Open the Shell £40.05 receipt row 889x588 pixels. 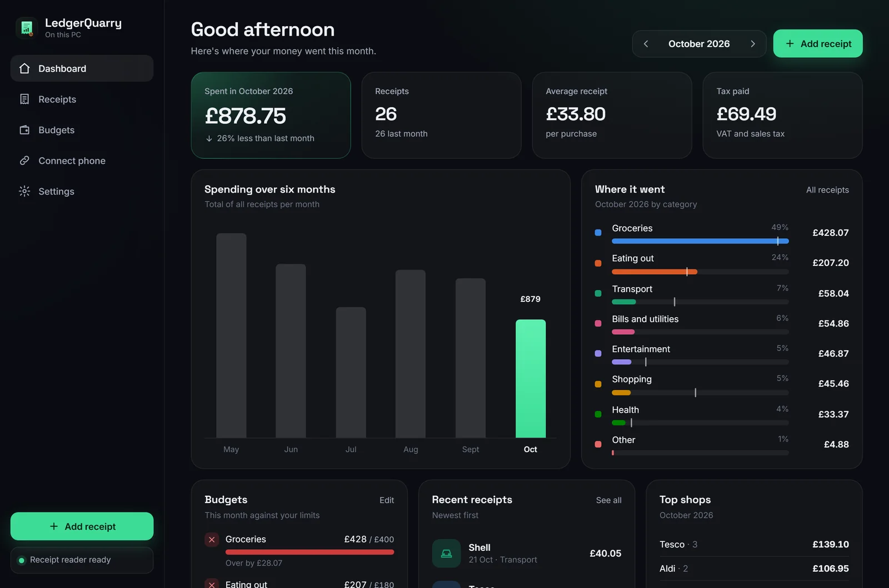(x=527, y=553)
